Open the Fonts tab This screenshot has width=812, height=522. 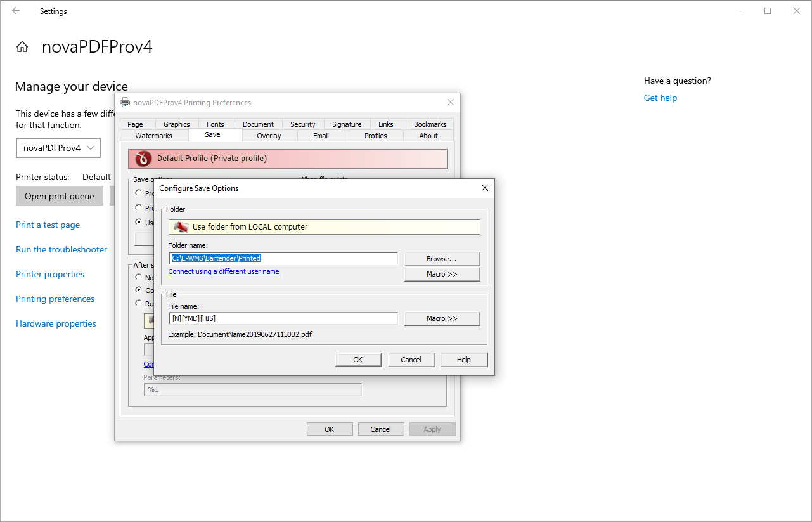point(216,124)
